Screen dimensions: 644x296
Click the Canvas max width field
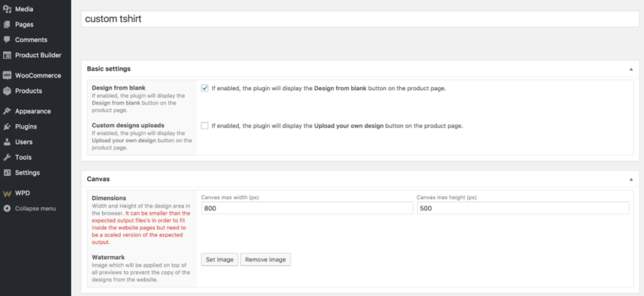tap(307, 208)
